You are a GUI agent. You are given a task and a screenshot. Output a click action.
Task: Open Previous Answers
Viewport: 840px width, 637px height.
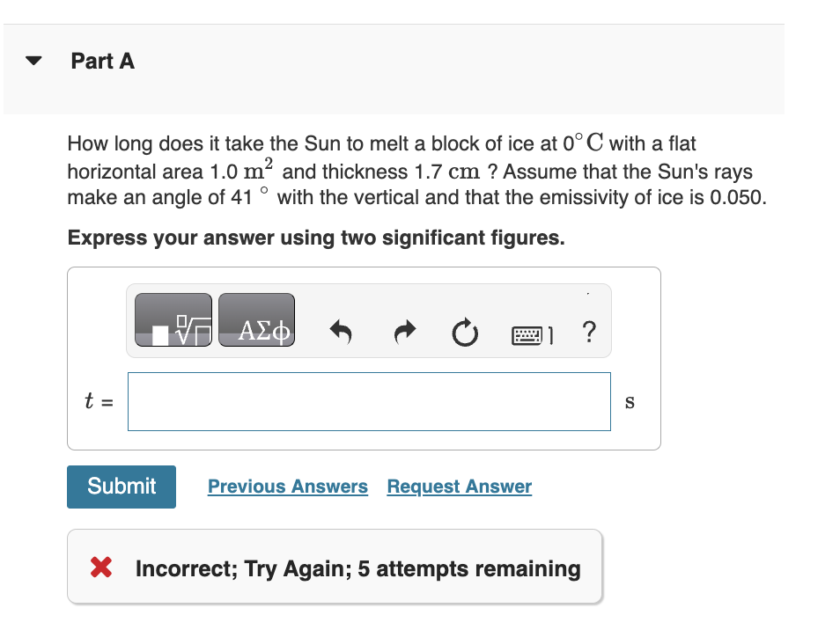pyautogui.click(x=287, y=487)
